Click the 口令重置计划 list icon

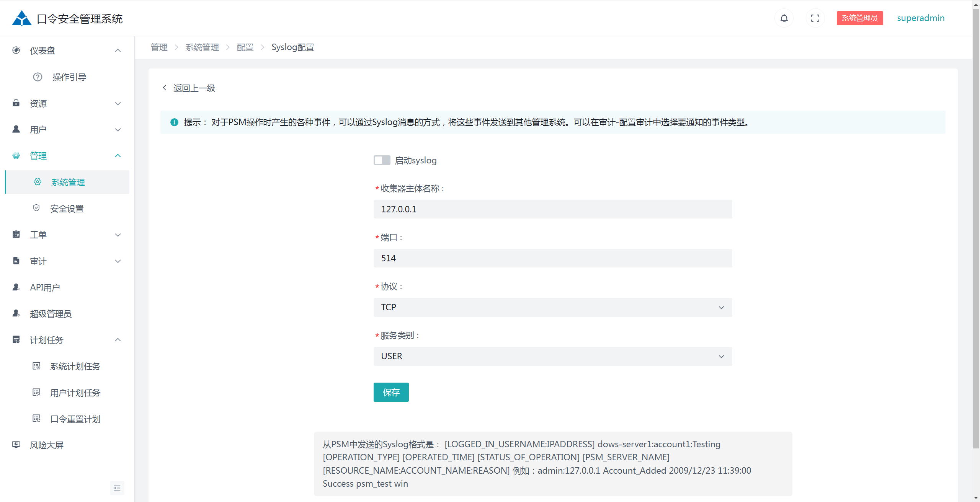(36, 418)
